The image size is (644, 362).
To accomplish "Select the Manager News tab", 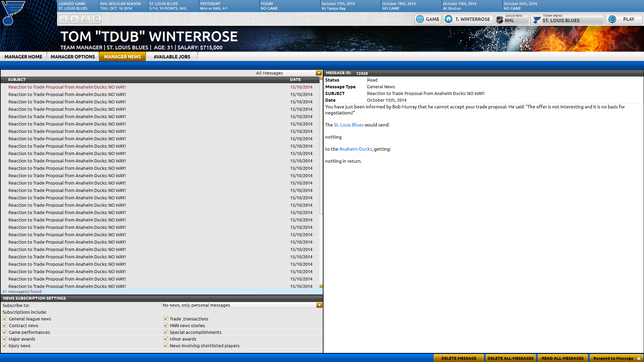I will pyautogui.click(x=122, y=57).
